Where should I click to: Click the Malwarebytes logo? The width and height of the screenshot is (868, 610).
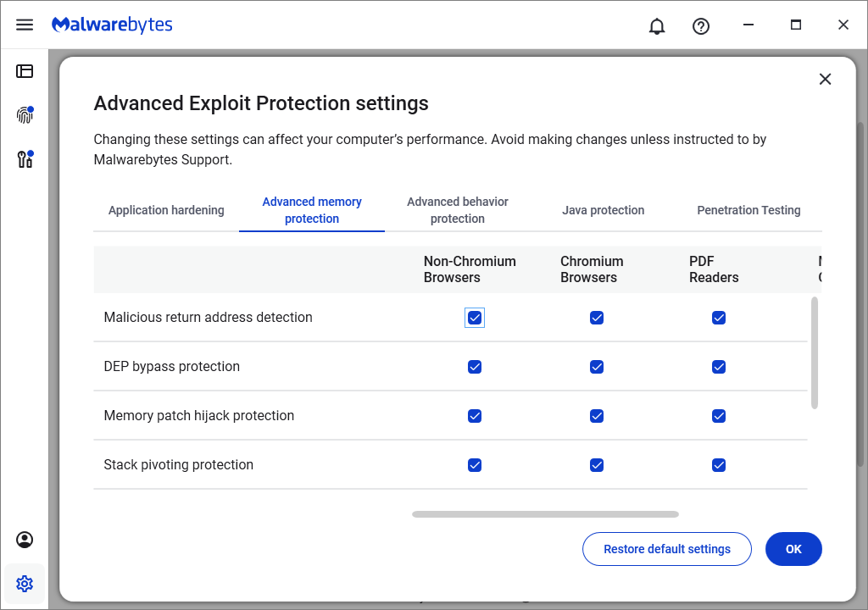(x=112, y=25)
